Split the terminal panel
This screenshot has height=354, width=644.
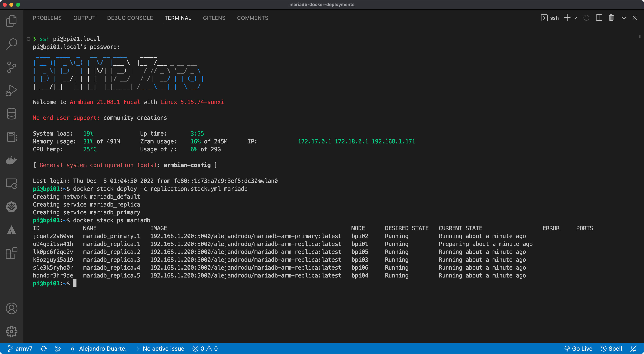pos(599,18)
